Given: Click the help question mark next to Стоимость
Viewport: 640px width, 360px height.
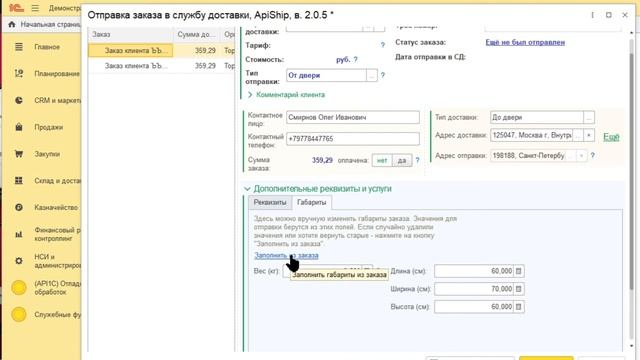Looking at the screenshot, I should [356, 60].
